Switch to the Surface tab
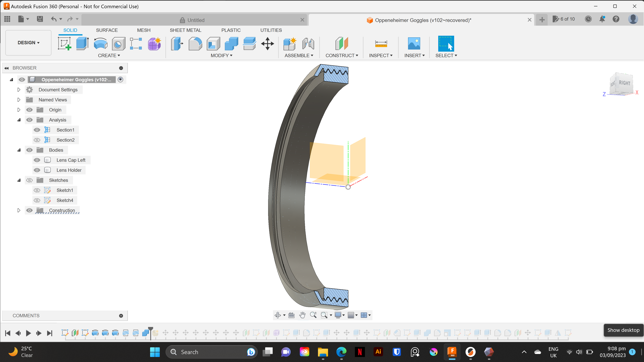Viewport: 644px width, 362px height. coord(107,30)
